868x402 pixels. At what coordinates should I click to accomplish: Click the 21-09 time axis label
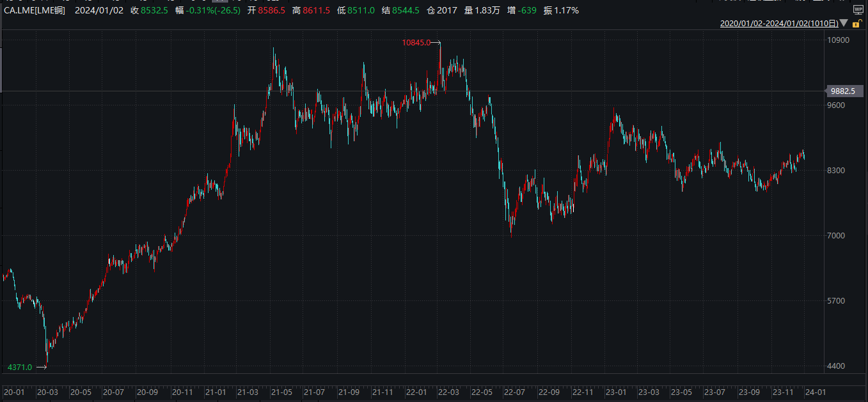(x=349, y=392)
